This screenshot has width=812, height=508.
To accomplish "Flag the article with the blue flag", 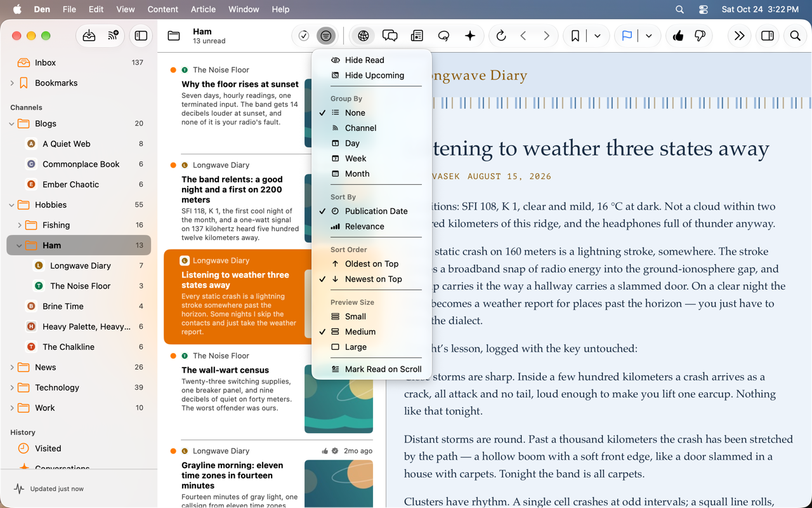I will tap(627, 36).
